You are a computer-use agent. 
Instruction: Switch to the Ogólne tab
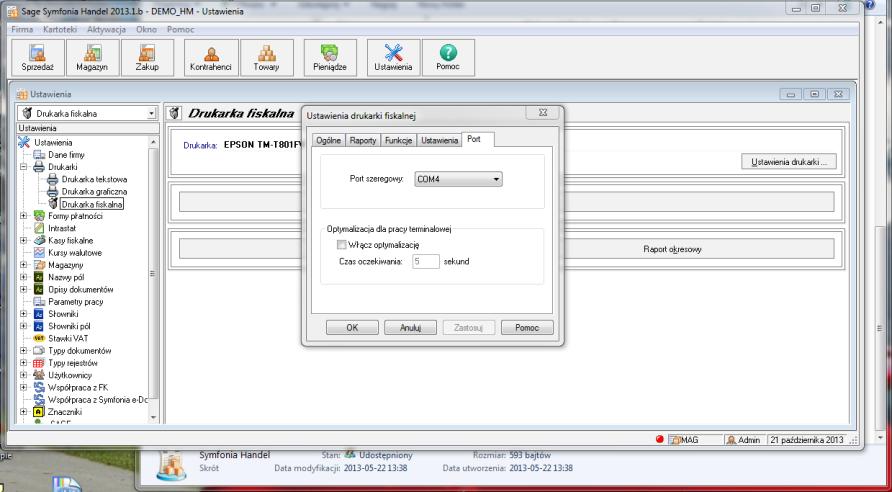coord(328,140)
